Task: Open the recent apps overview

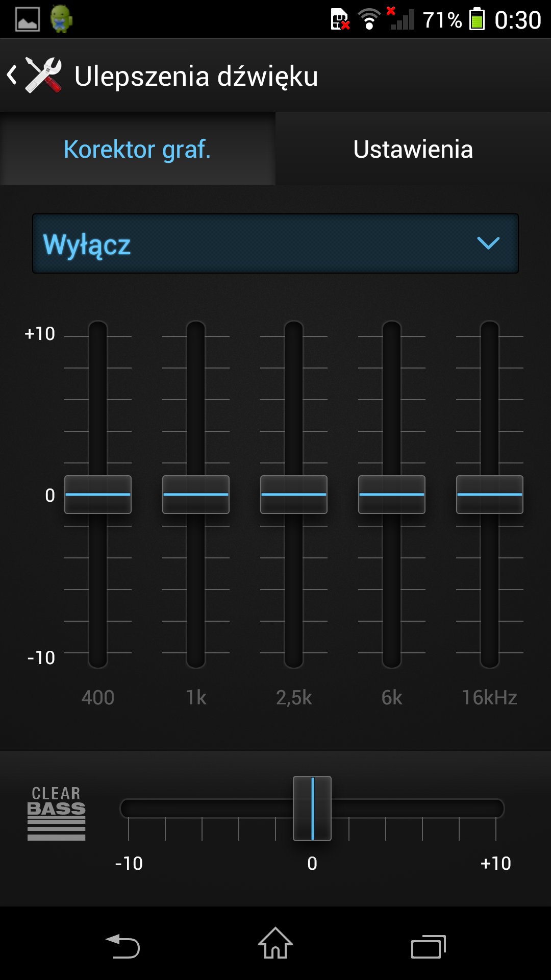Action: 429,947
